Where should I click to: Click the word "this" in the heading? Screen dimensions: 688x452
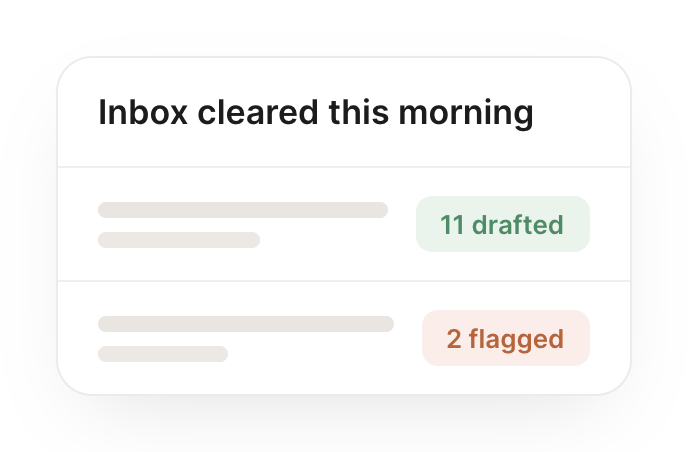358,112
